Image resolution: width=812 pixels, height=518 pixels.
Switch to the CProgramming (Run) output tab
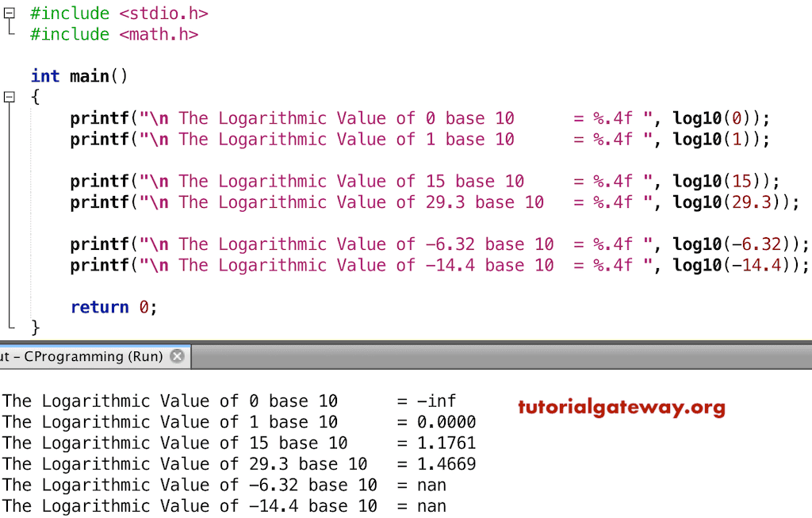tap(79, 355)
